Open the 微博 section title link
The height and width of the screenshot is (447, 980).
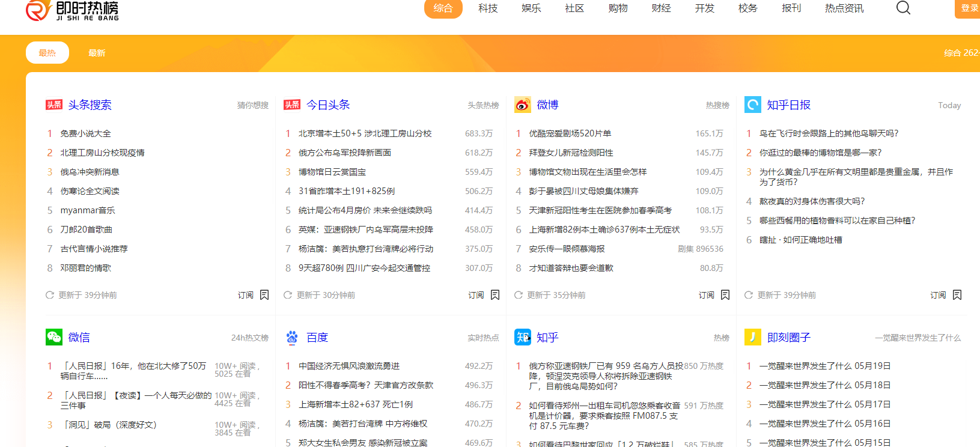pos(547,105)
